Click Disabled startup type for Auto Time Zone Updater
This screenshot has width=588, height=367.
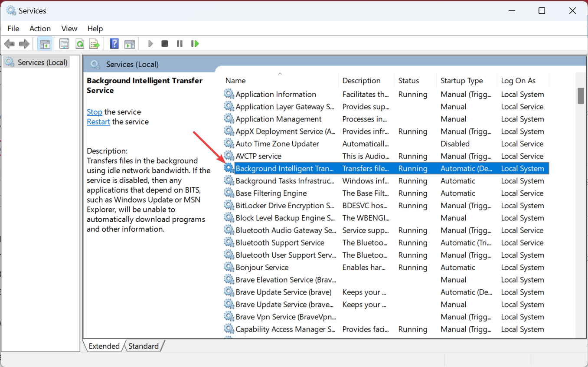pos(455,144)
